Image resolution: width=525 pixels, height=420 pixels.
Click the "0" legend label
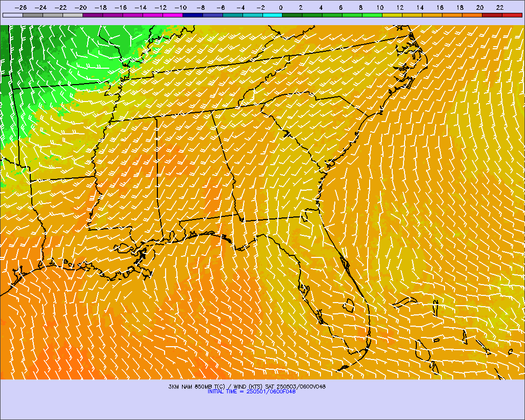(x=280, y=7)
